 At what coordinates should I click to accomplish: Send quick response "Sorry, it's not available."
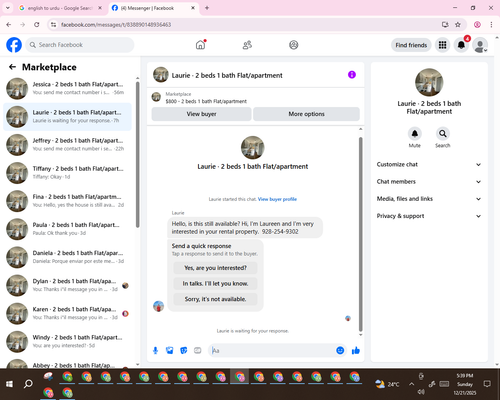point(215,299)
